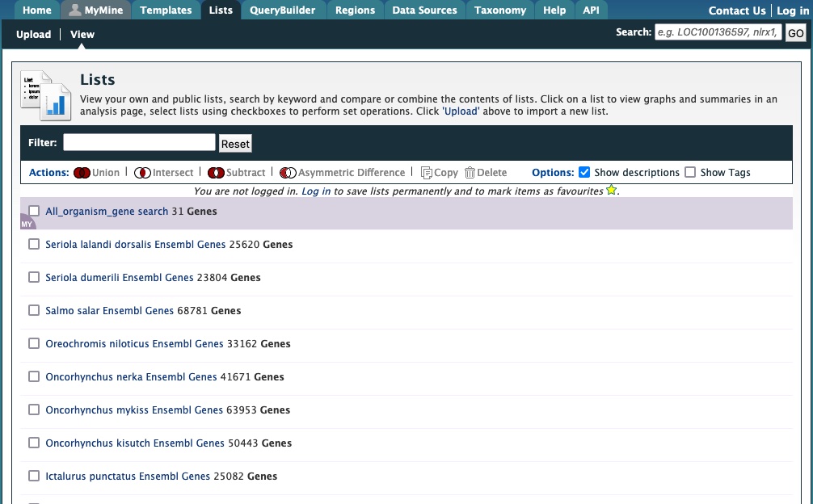Click the Delete trash icon
The height and width of the screenshot is (504, 813).
pyautogui.click(x=470, y=173)
